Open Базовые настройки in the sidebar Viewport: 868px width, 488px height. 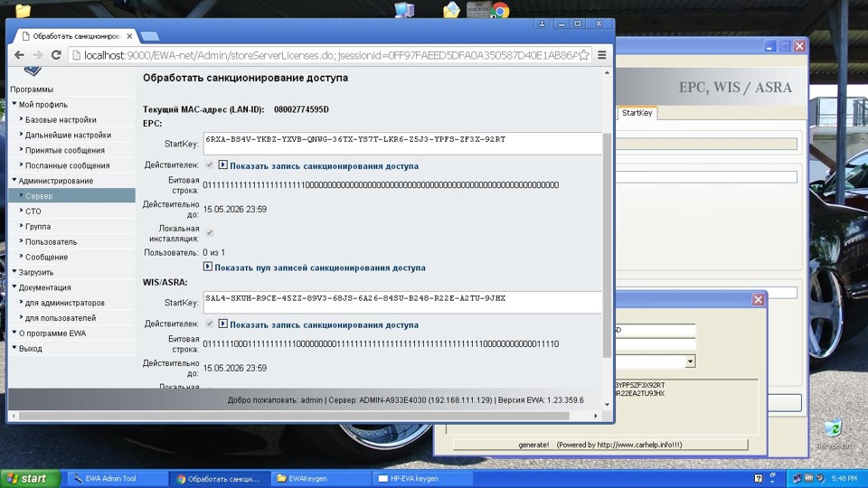61,120
